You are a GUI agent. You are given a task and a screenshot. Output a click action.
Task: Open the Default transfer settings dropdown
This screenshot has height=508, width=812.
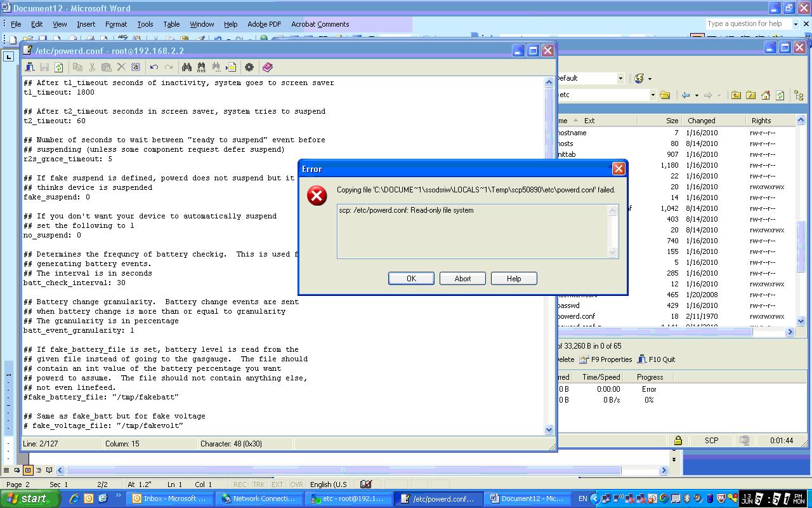pyautogui.click(x=620, y=78)
